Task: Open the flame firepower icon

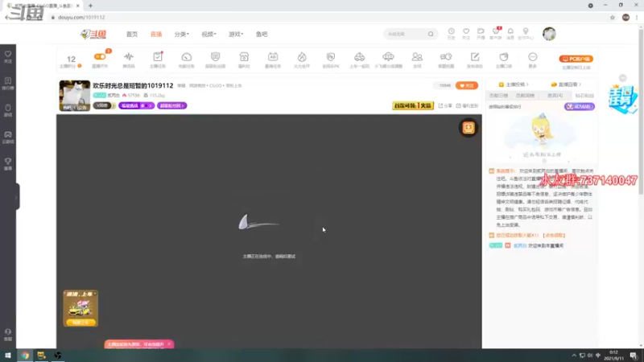Action: 302,59
